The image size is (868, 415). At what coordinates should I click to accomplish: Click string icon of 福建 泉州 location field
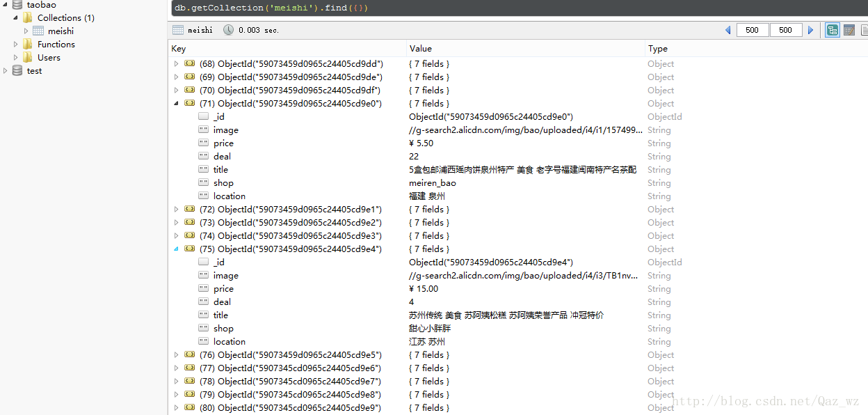tap(203, 196)
